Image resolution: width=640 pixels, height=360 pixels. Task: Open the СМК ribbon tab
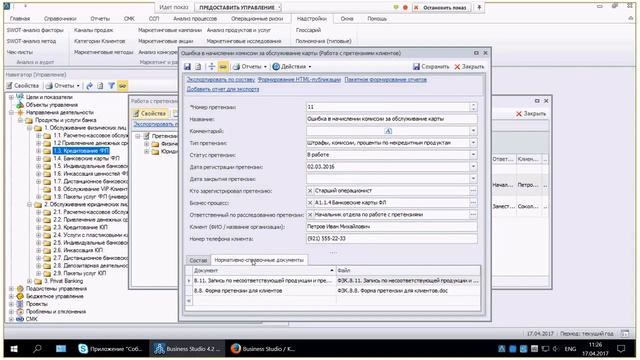(129, 19)
